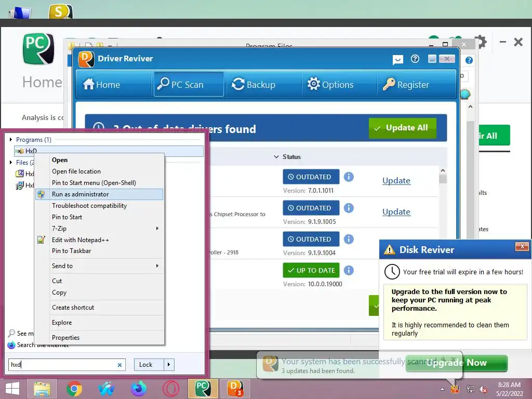Click the See more results magnifier icon
This screenshot has height=399, width=532.
click(11, 333)
